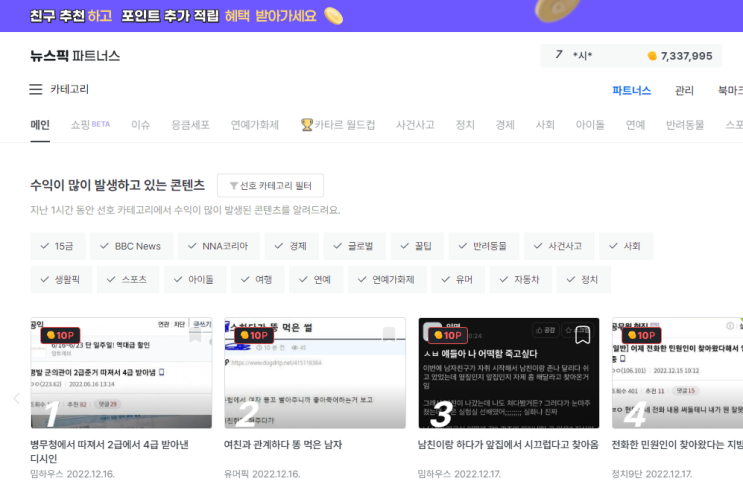Screen dimensions: 743x496
Task: Toggle the 꿀팁 filter chip
Action: coord(417,246)
